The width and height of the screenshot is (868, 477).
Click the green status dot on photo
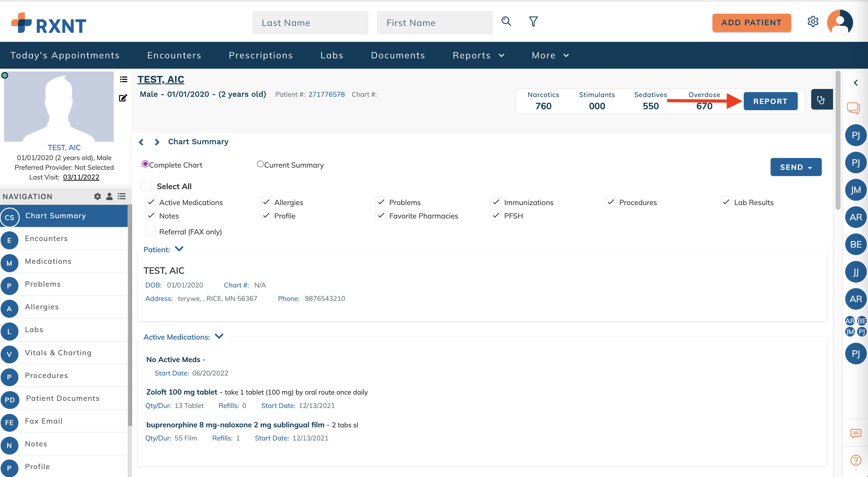coord(5,76)
